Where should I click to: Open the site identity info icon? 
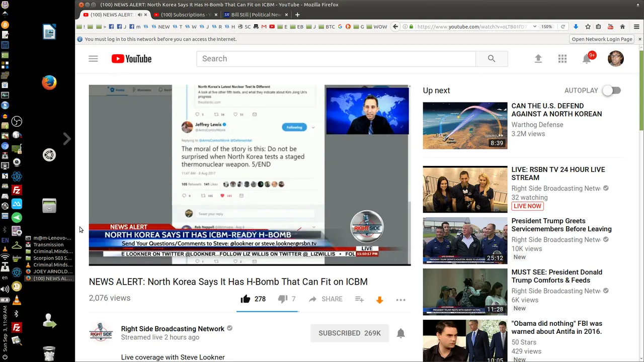[x=405, y=27]
